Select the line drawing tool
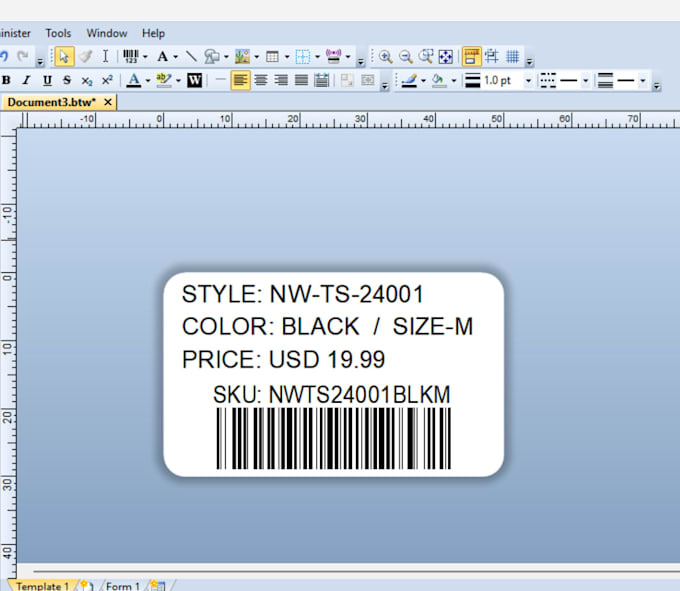The image size is (680, 591). 191,56
